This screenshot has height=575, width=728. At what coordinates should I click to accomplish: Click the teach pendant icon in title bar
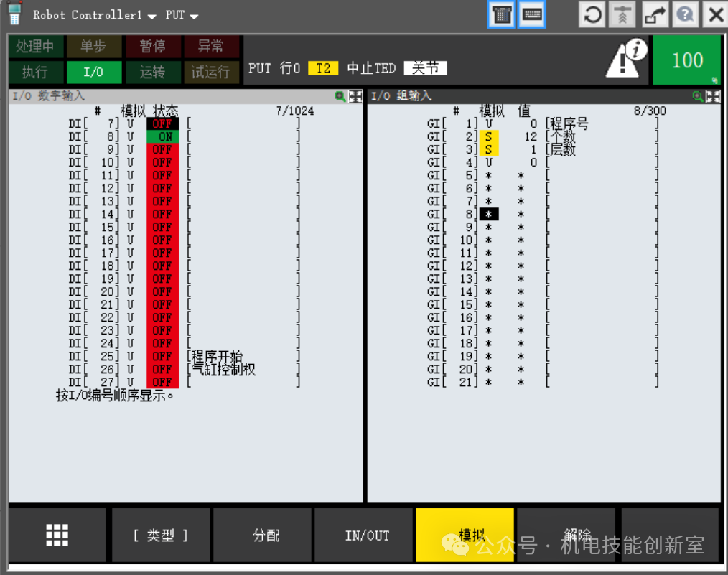point(14,14)
